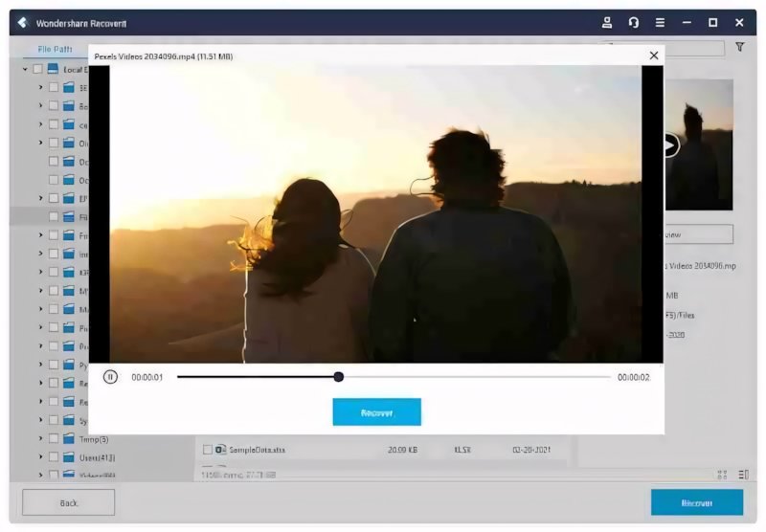Expand the 'Bo' folder arrow
The image size is (766, 532).
[x=40, y=106]
